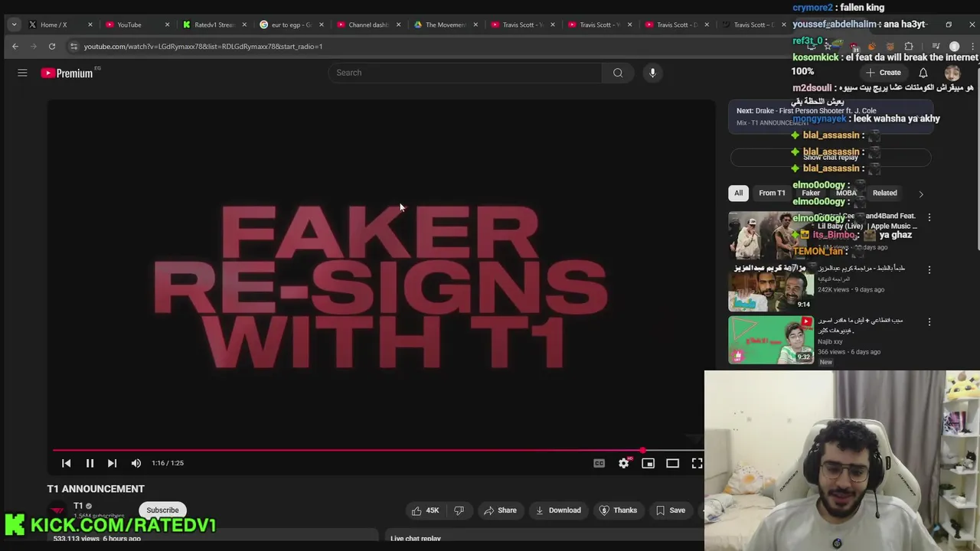Click the search magnifier button

[x=618, y=73]
